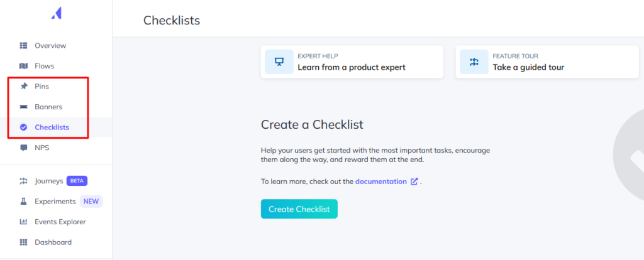Click the Checklists checkmark circle icon
Image resolution: width=644 pixels, height=260 pixels.
pos(24,127)
